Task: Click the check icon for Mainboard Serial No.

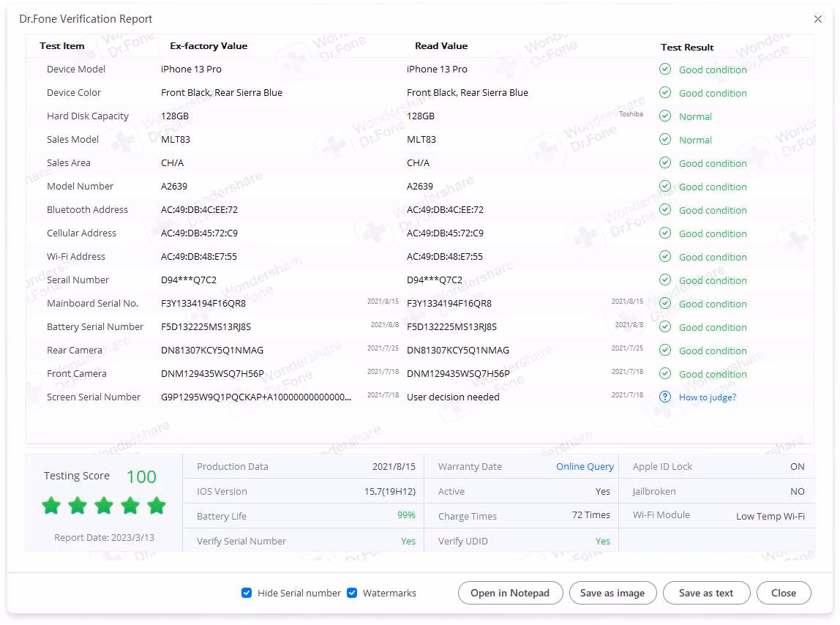Action: pos(665,304)
